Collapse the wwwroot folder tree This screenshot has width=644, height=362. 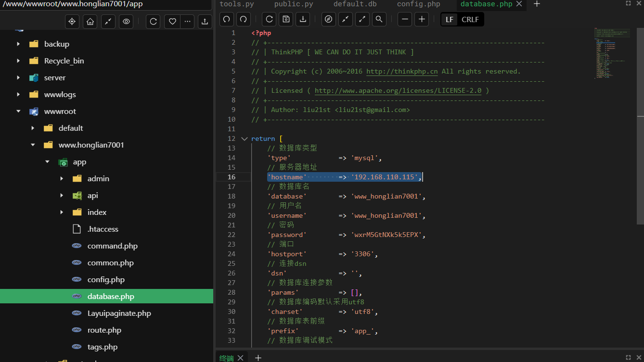tap(18, 111)
